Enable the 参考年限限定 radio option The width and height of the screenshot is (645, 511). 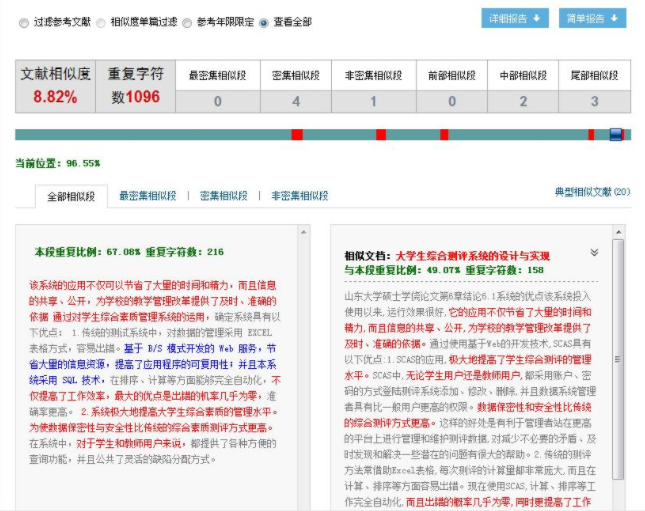point(187,21)
